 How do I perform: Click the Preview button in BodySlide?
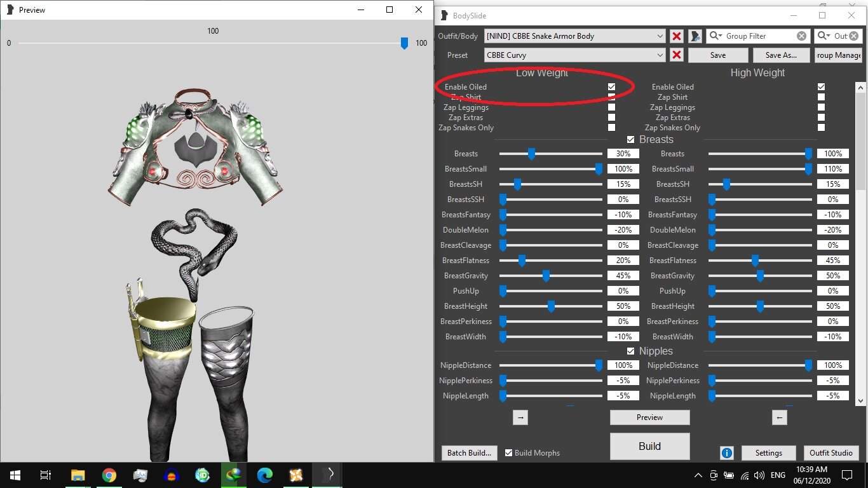[649, 417]
